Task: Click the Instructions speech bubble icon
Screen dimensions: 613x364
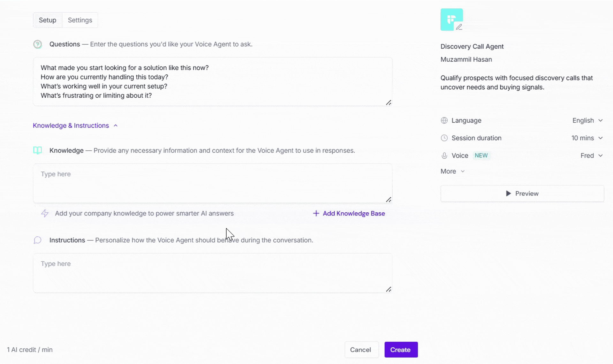Action: click(x=38, y=240)
